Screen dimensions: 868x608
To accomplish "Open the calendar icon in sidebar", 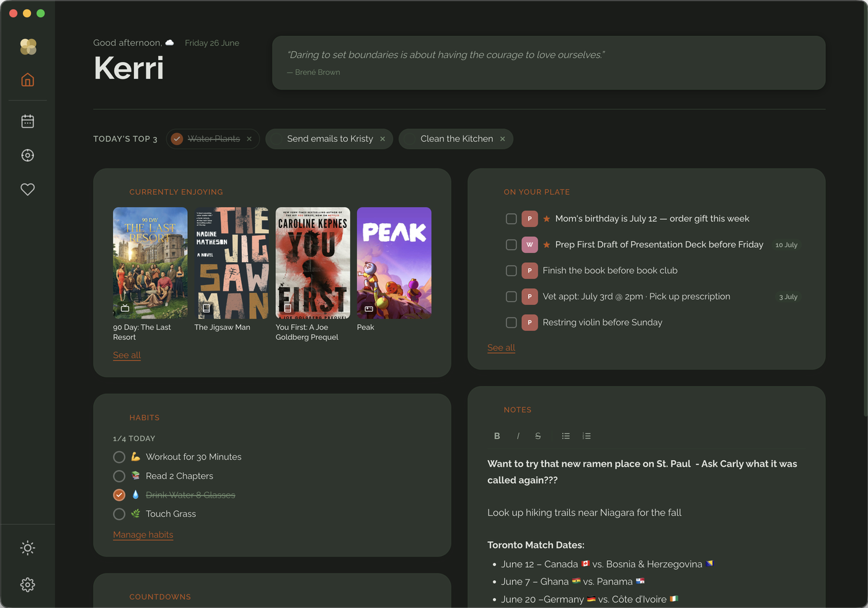I will click(x=27, y=121).
